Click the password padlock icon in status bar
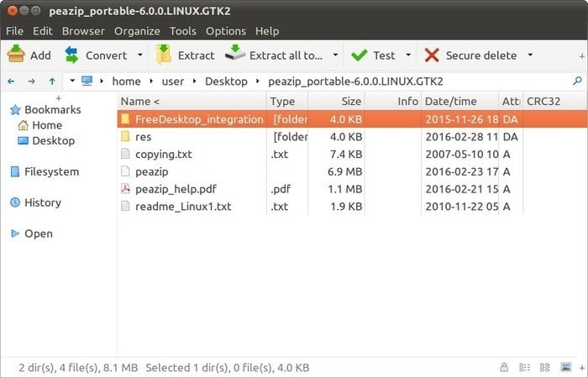The width and height of the screenshot is (588, 378). [x=504, y=367]
